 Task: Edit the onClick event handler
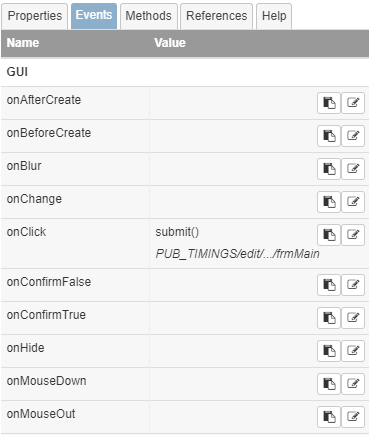pyautogui.click(x=353, y=235)
